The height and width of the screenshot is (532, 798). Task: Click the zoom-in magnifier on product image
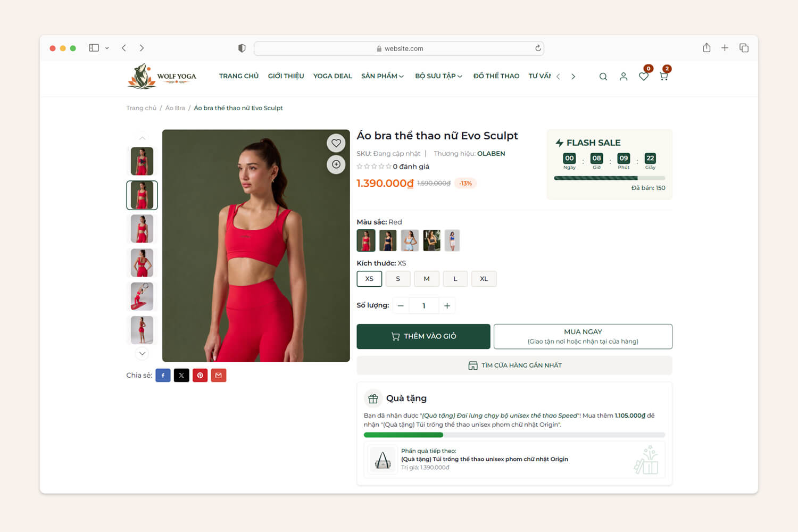click(336, 164)
